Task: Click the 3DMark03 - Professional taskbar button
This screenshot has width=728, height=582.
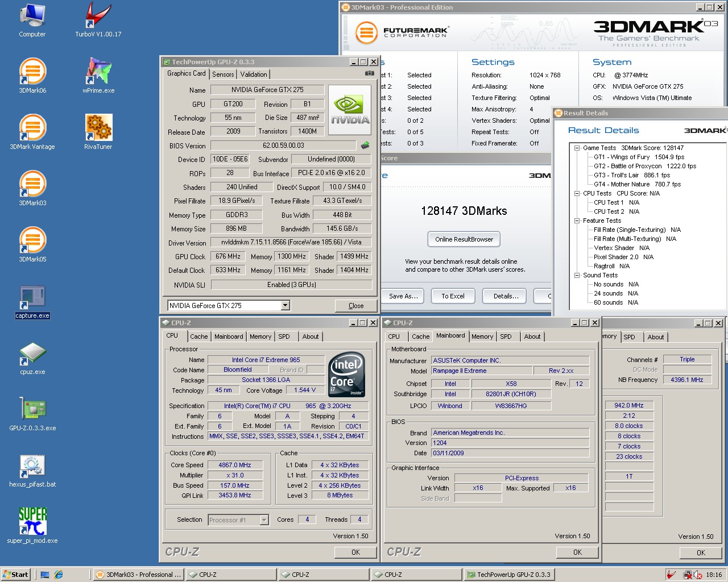Action: [x=138, y=575]
